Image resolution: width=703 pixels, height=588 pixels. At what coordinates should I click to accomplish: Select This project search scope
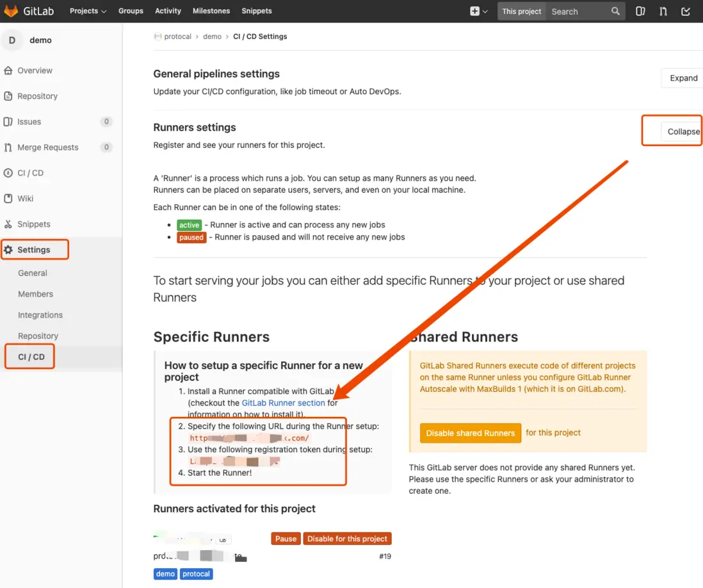[x=521, y=12]
